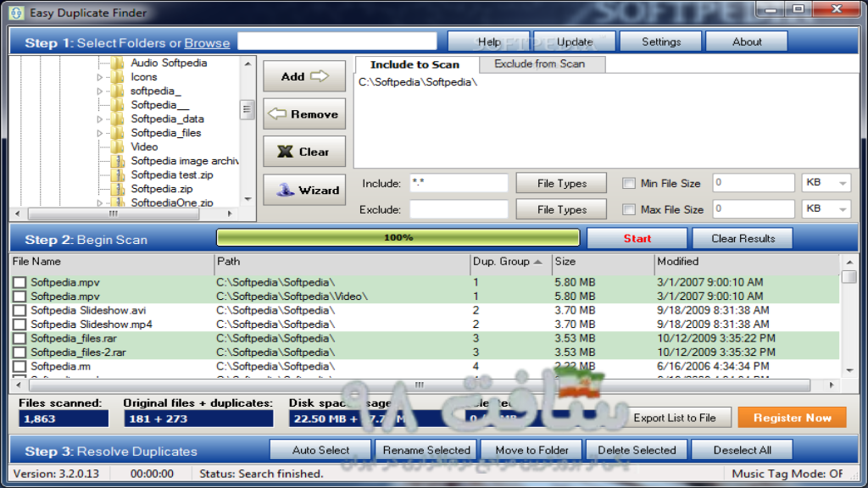Select the Icons folder icon
Viewport: 868px width, 488px height.
click(x=117, y=77)
